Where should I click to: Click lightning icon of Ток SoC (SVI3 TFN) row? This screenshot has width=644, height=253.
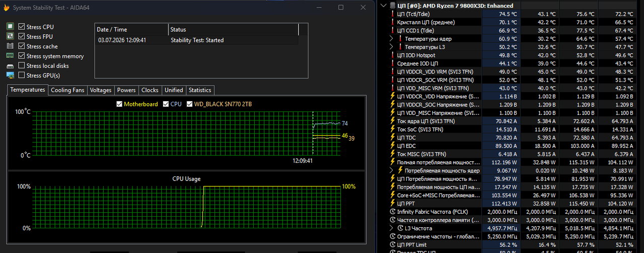point(393,129)
